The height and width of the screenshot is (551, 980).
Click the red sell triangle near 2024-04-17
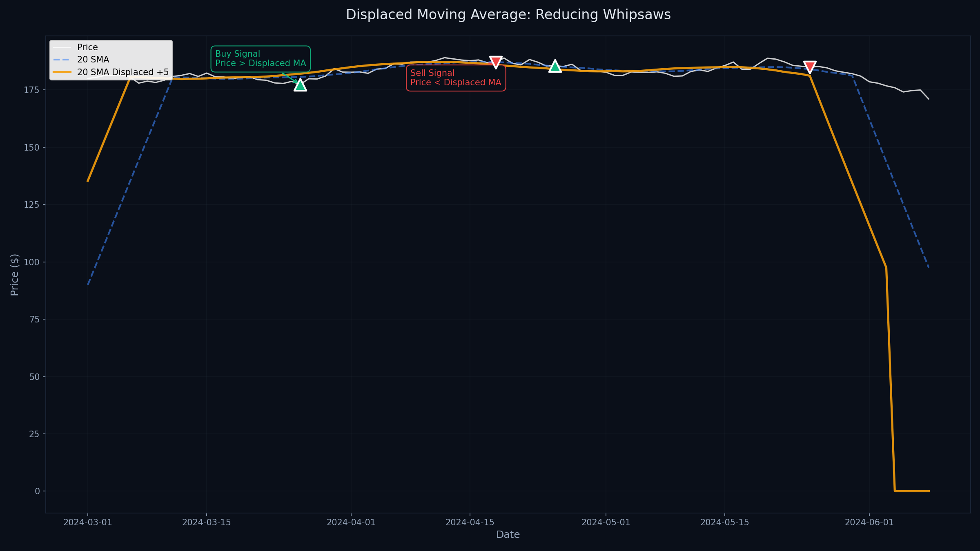[x=495, y=62]
